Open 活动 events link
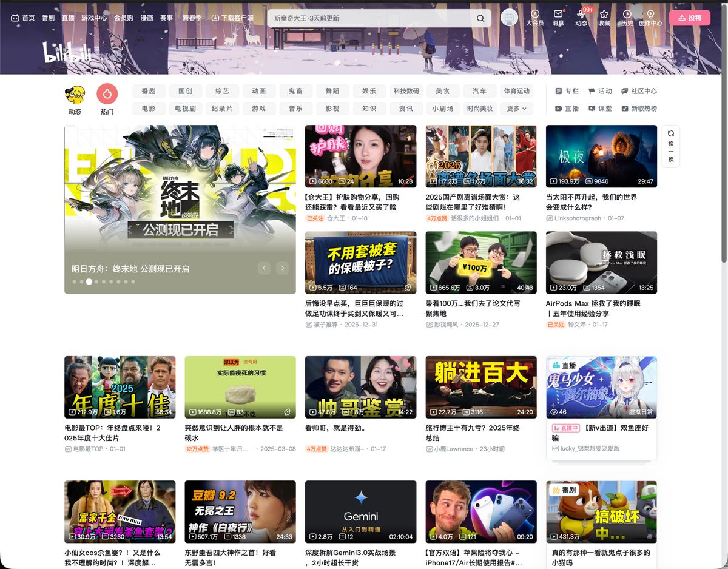Image resolution: width=728 pixels, height=569 pixels. point(600,91)
